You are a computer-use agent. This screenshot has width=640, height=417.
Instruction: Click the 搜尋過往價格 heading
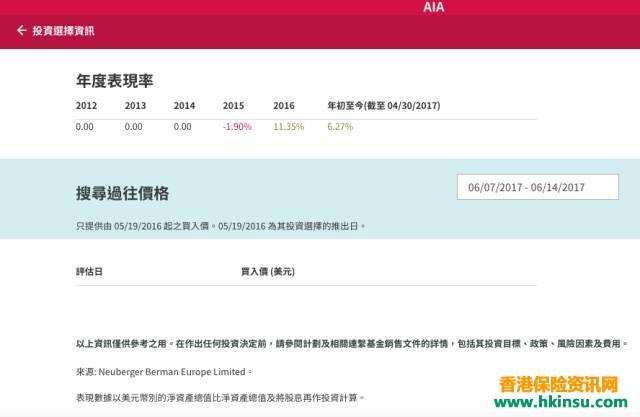[122, 193]
